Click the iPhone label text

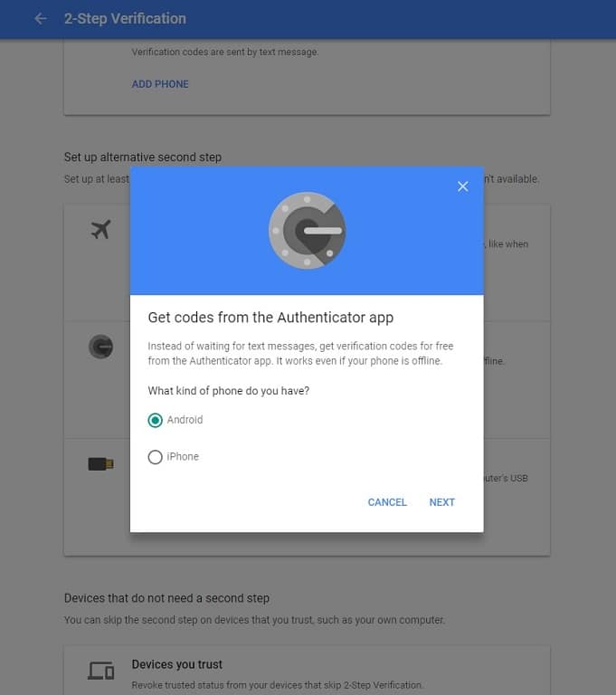[183, 456]
